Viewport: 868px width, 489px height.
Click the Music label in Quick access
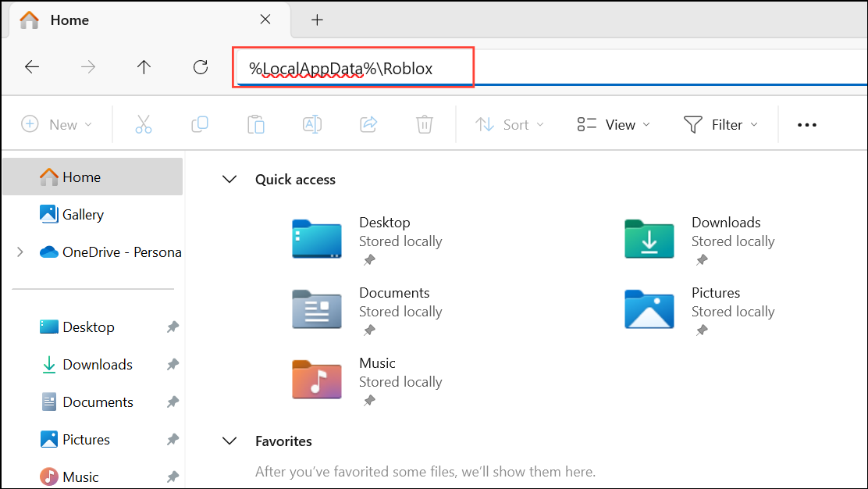377,362
